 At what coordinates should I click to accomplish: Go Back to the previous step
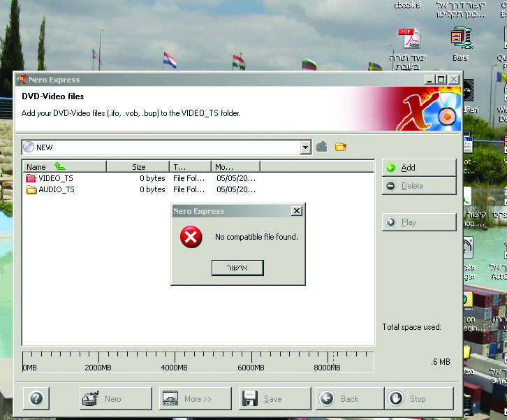(x=350, y=398)
